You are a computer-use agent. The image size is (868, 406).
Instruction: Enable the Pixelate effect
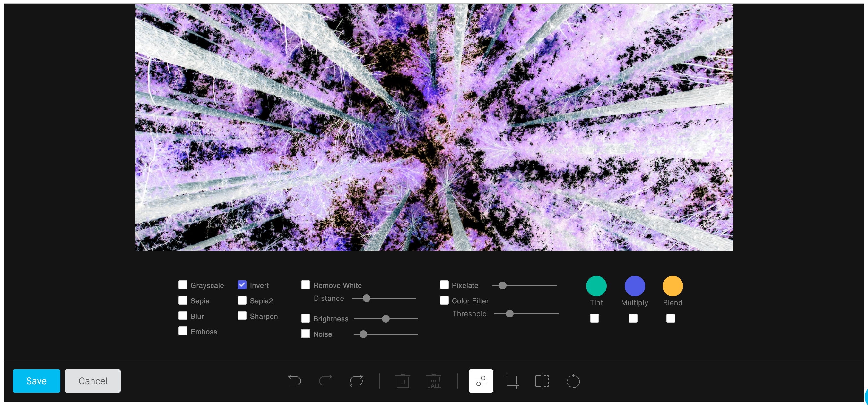click(444, 285)
